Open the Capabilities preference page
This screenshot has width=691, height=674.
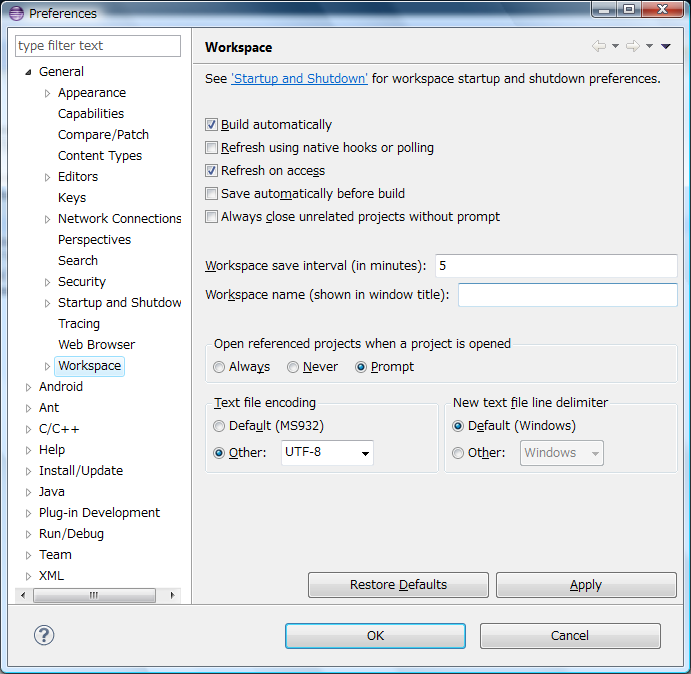(x=91, y=114)
